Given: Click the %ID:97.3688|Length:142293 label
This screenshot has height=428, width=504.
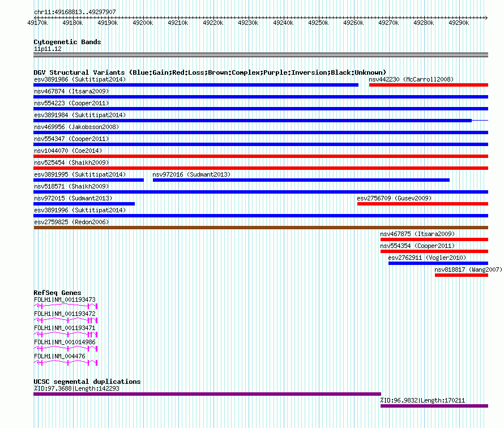Looking at the screenshot, I should 76,389.
